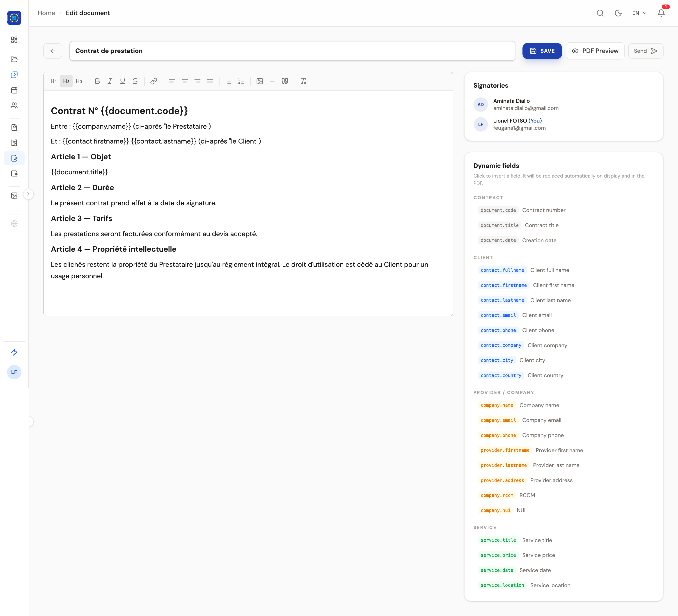Apply italic formatting
Image resolution: width=678 pixels, height=616 pixels.
pyautogui.click(x=110, y=81)
